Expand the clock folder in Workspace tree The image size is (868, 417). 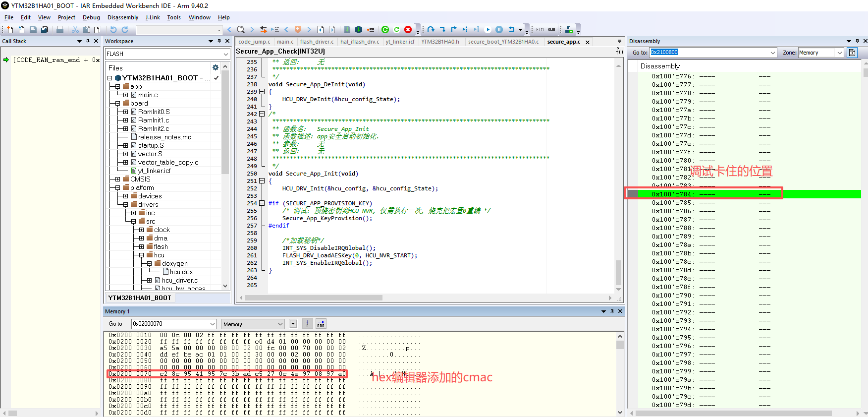click(x=141, y=230)
